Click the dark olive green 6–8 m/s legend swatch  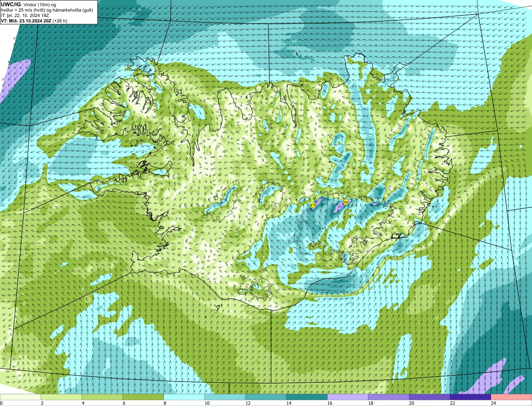(x=143, y=397)
